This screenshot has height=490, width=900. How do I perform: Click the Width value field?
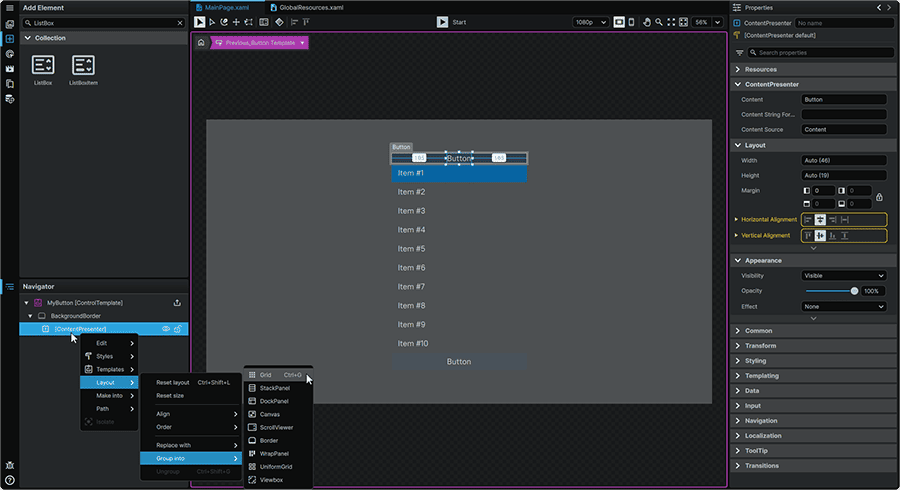click(x=844, y=160)
